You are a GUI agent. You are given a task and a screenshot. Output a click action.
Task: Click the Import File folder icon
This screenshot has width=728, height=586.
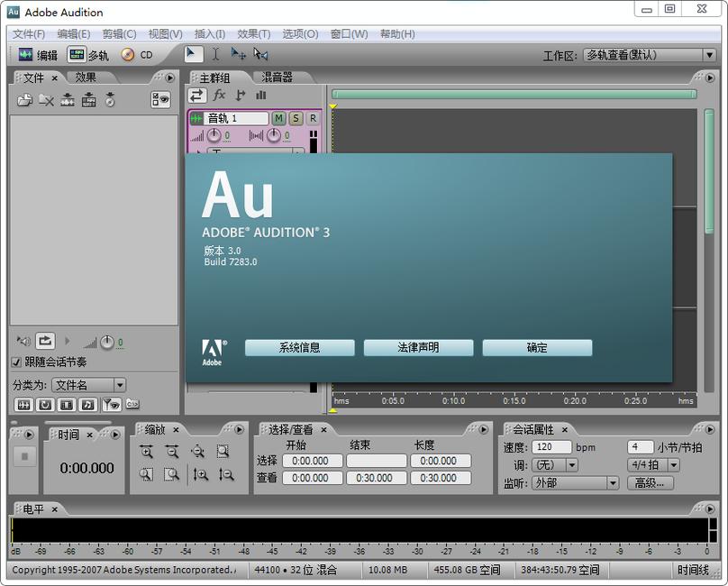[x=24, y=99]
